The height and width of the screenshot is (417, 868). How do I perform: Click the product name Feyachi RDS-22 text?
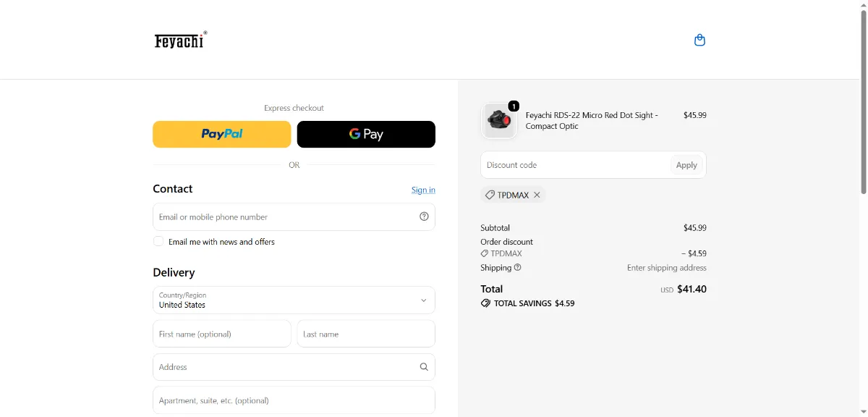592,120
